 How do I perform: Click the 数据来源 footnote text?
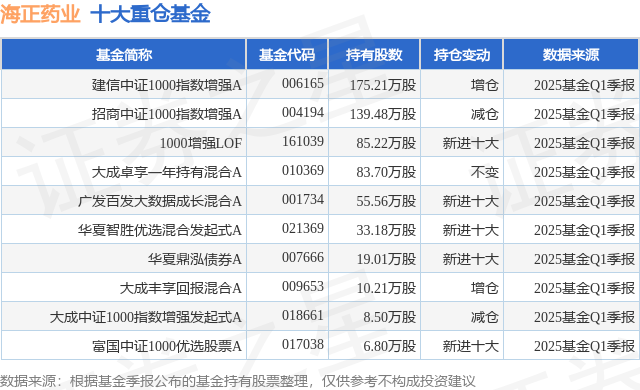tap(238, 381)
